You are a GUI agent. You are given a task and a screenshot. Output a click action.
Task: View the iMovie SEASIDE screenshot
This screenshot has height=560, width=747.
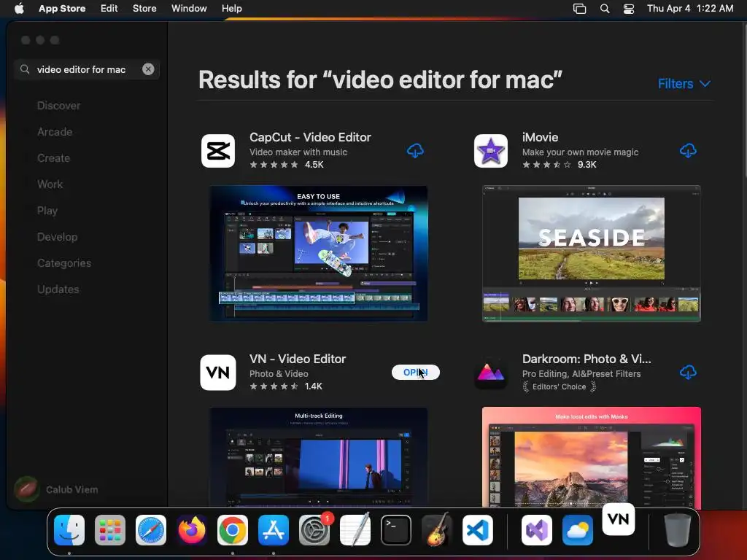[591, 254]
